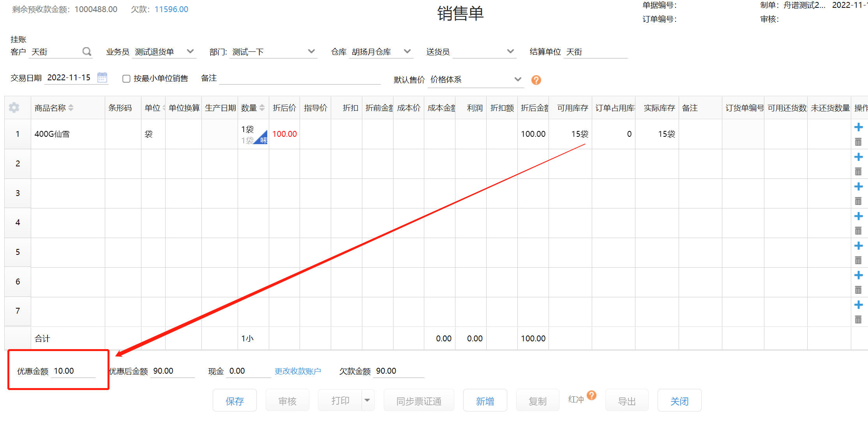Focus the 欠款金额 input field

399,371
